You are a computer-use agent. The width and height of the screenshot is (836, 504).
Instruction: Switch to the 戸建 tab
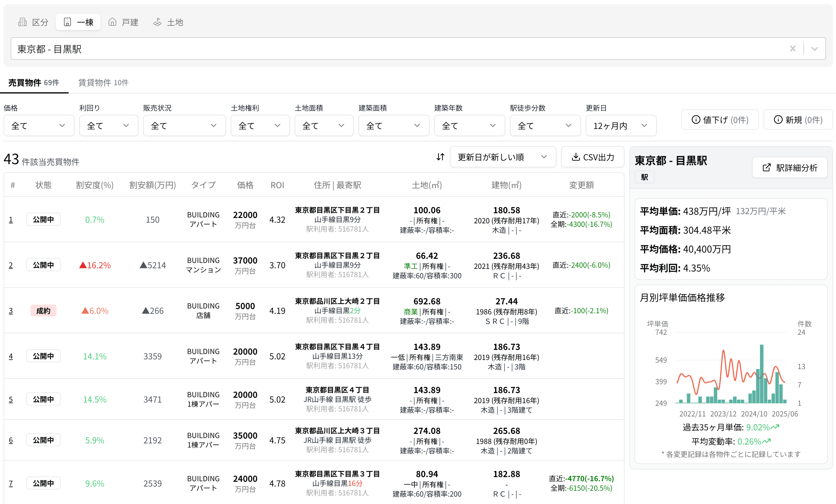[x=123, y=22]
